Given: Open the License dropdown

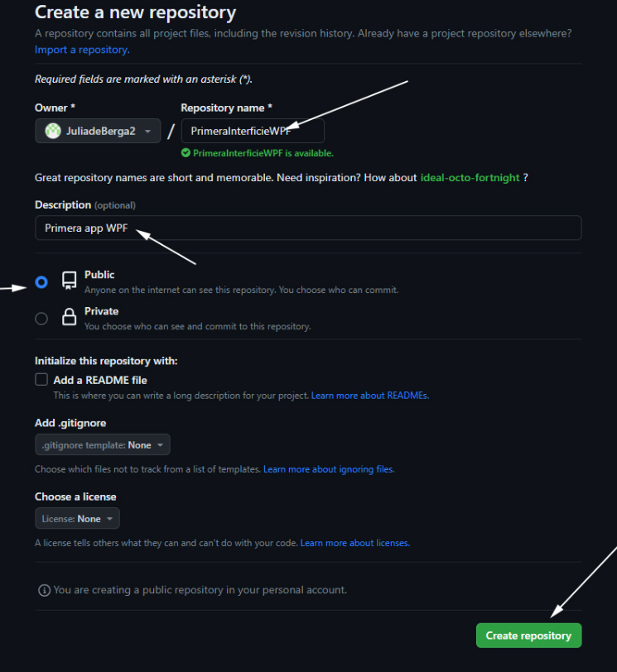Looking at the screenshot, I should [x=77, y=519].
